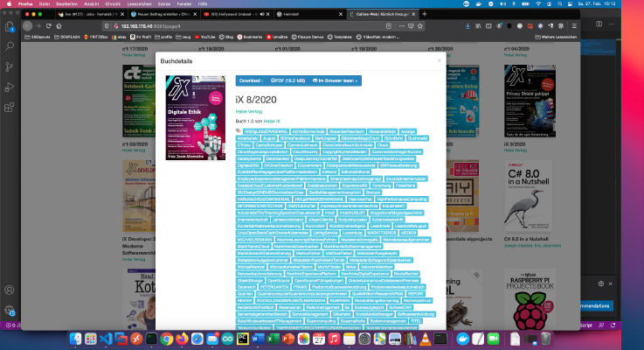
Task: Select the 'Editorial' tag
Action: (x=329, y=171)
